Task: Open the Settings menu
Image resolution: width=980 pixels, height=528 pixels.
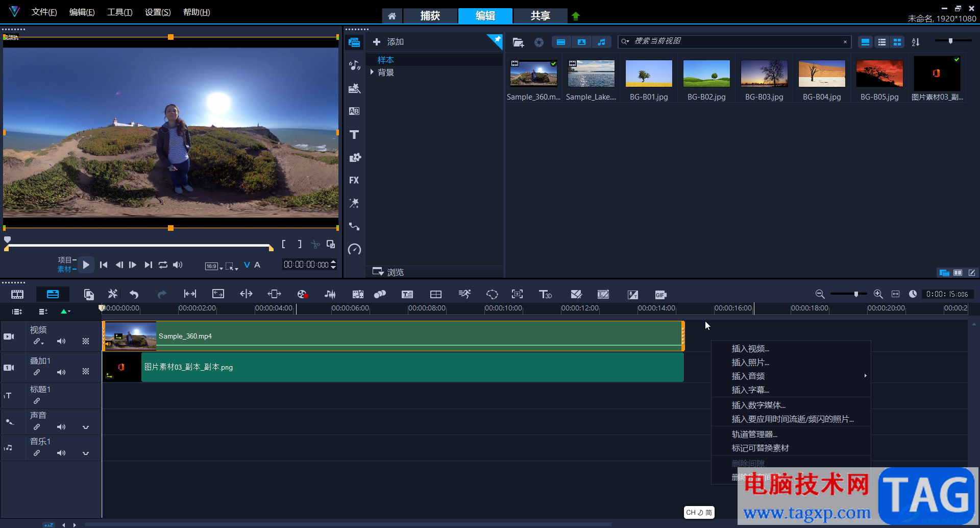Action: pos(158,12)
